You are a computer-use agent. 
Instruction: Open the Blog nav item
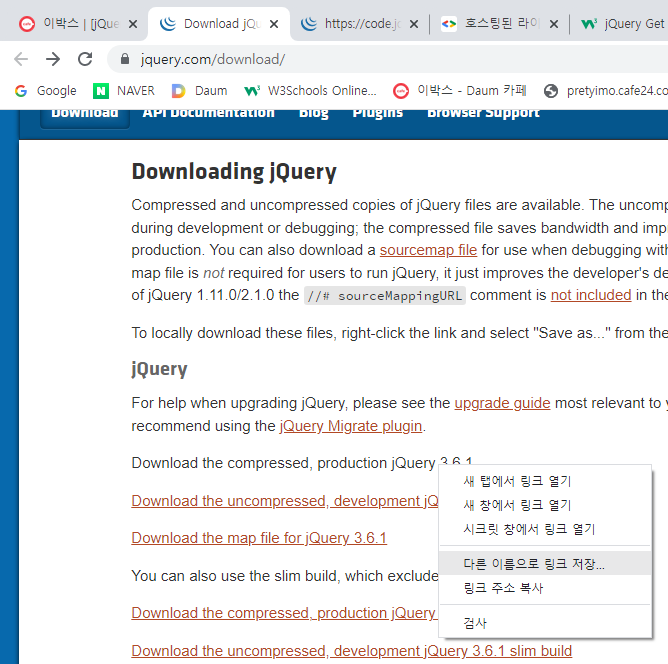pyautogui.click(x=314, y=113)
